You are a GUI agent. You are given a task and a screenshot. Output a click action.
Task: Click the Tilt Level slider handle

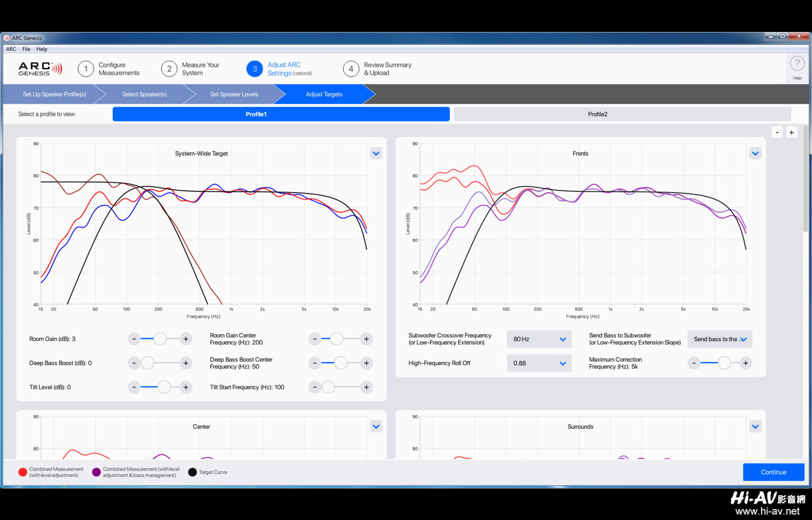164,387
